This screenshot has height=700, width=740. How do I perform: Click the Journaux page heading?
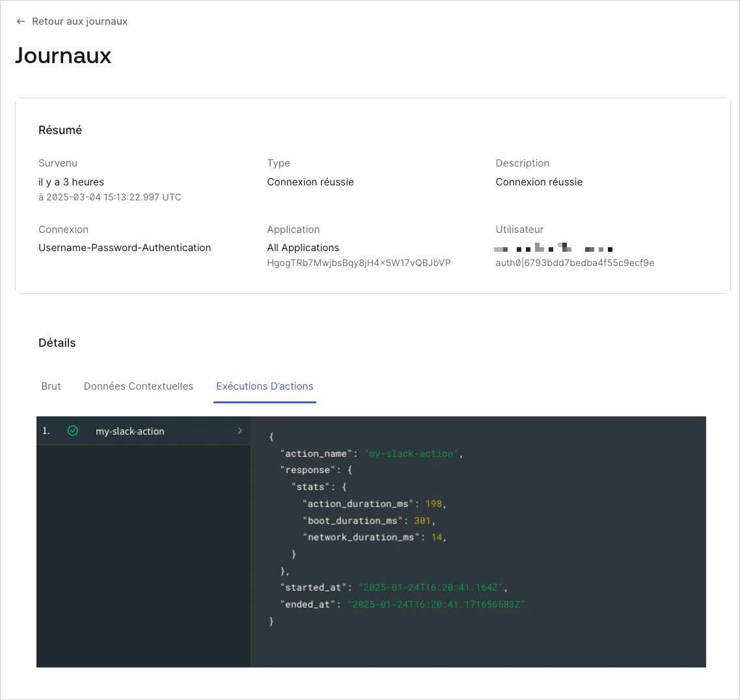point(63,56)
